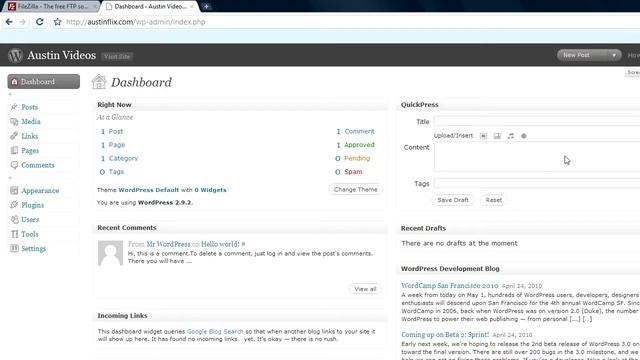This screenshot has width=640, height=360.
Task: Open the Hello world! post link
Action: pos(220,244)
